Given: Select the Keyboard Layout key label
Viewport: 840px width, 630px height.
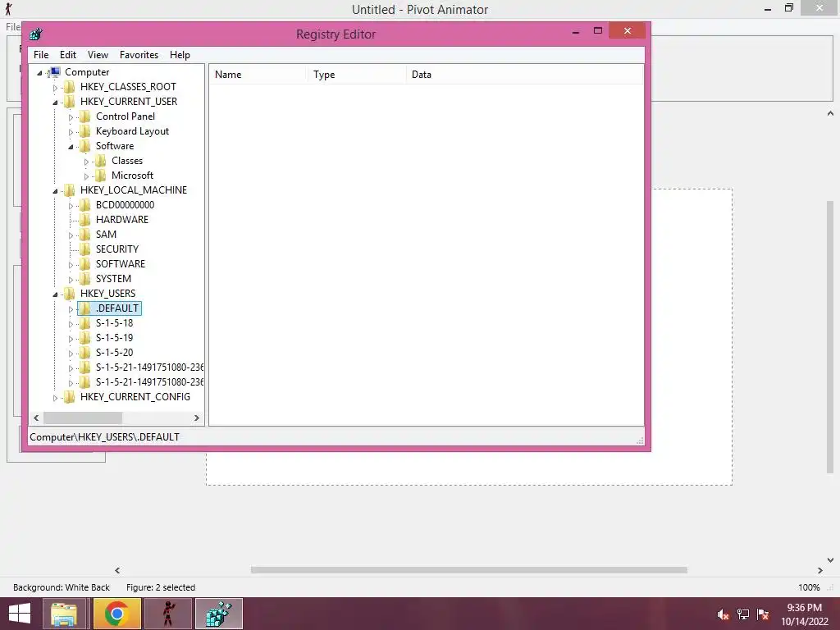Looking at the screenshot, I should [x=132, y=131].
